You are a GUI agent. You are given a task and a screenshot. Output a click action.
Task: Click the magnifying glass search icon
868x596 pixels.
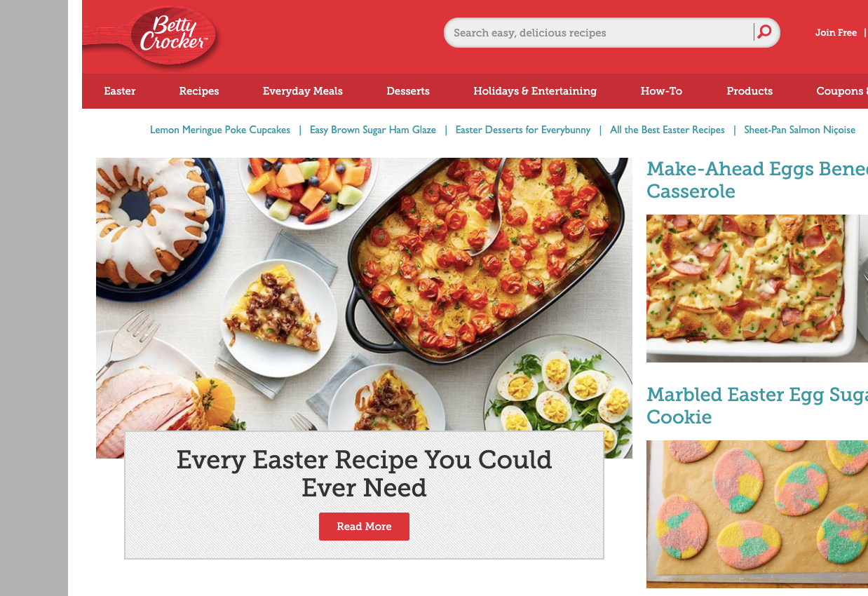click(x=764, y=32)
